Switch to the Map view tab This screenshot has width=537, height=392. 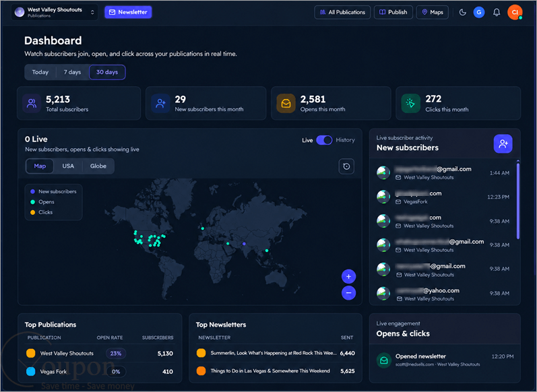point(40,166)
